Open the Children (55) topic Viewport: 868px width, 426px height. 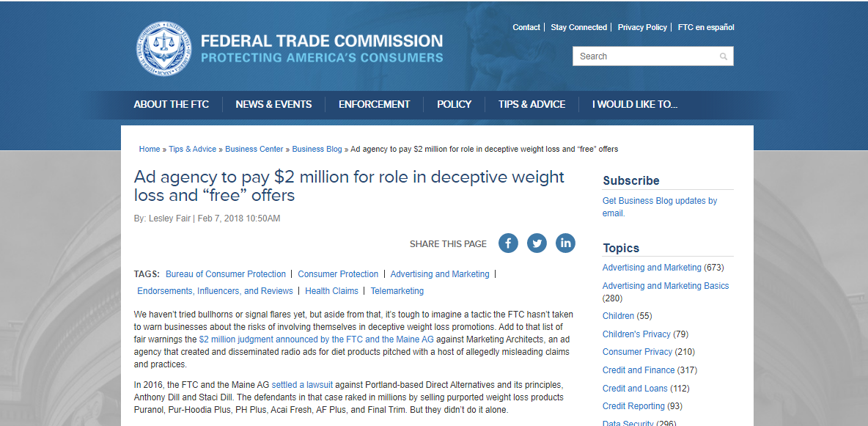coord(618,316)
